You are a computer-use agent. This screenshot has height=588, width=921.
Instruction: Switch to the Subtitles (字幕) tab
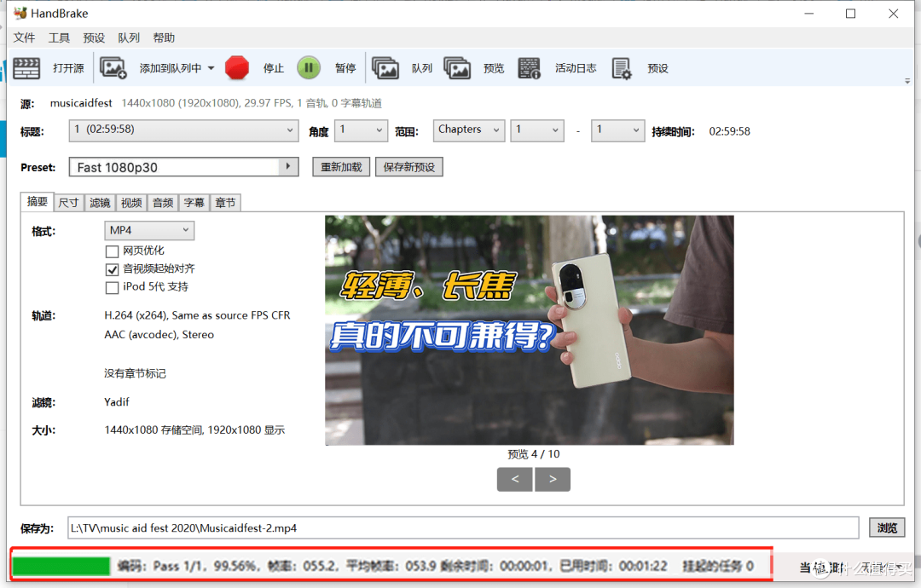[x=194, y=203]
